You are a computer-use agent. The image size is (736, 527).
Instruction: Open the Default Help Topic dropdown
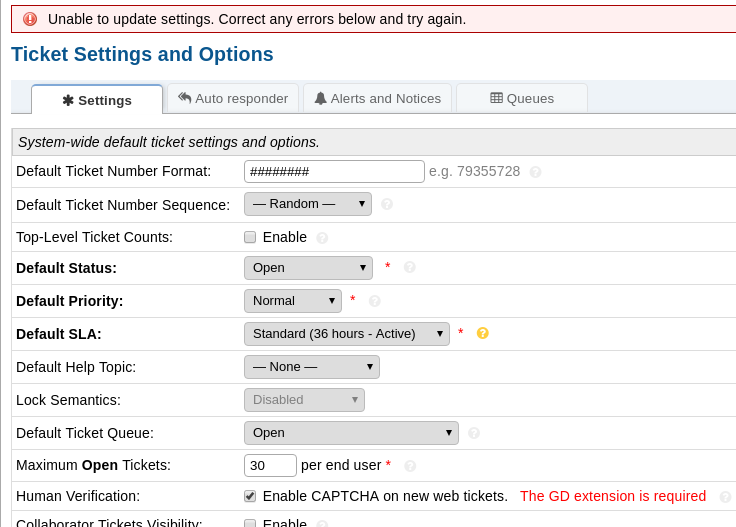[311, 367]
